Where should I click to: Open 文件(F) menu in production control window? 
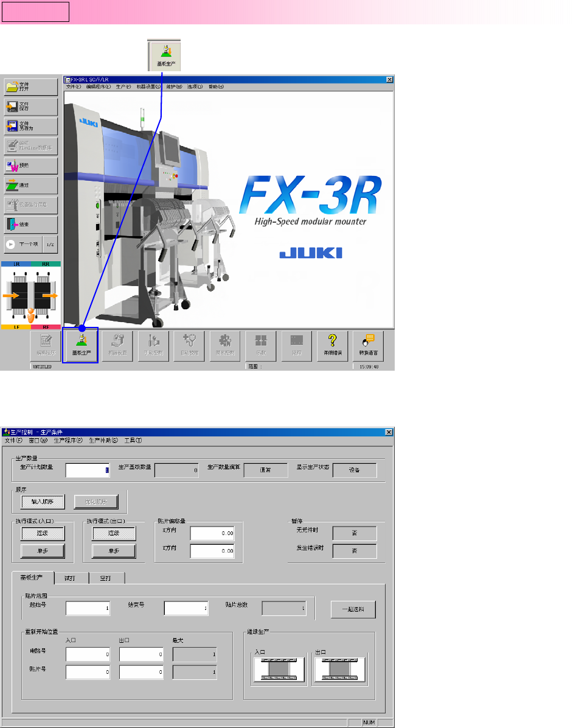click(13, 440)
